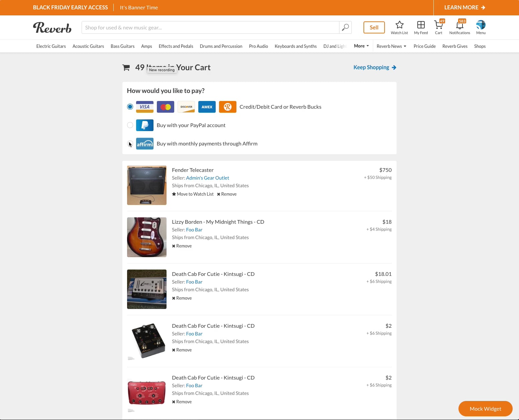
Task: Select Credit/Debit Card or Reverb Bucks radio
Action: [130, 107]
